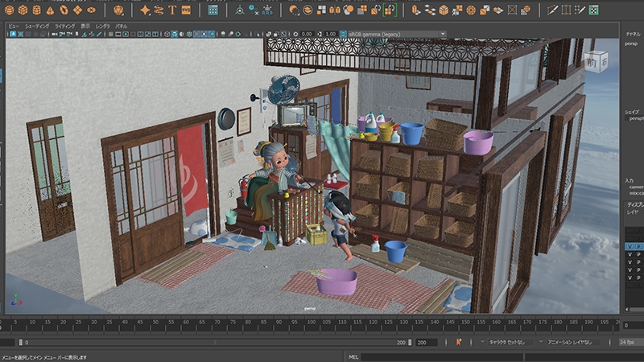This screenshot has height=362, width=644.
Task: Click the polygon sphere shelf icon
Action: [7, 10]
